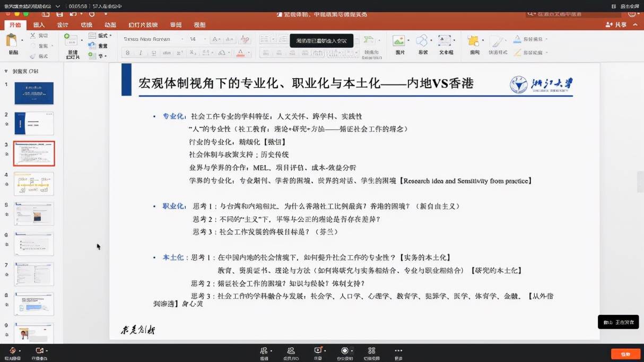
Task: Click the Shape Fill color button
Action: coord(530,39)
